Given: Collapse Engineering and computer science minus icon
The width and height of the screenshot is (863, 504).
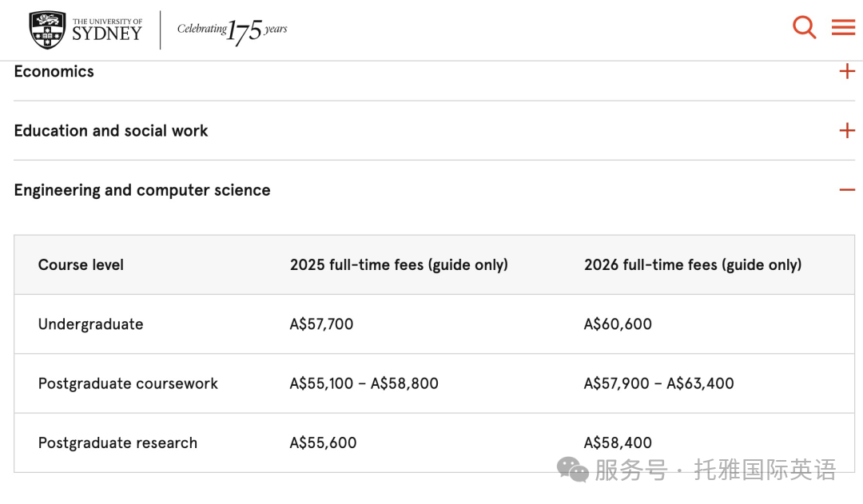Looking at the screenshot, I should (847, 190).
